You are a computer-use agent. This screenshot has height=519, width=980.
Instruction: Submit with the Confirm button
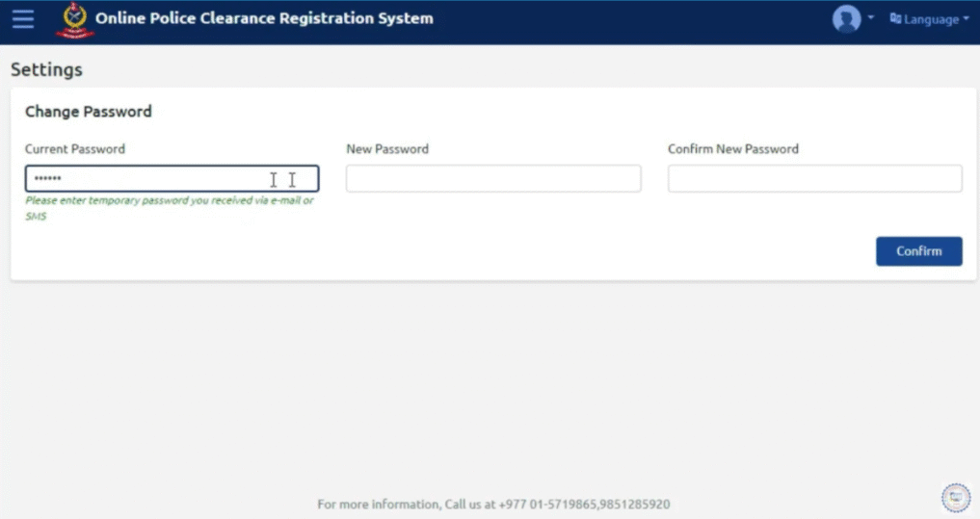[x=918, y=251]
